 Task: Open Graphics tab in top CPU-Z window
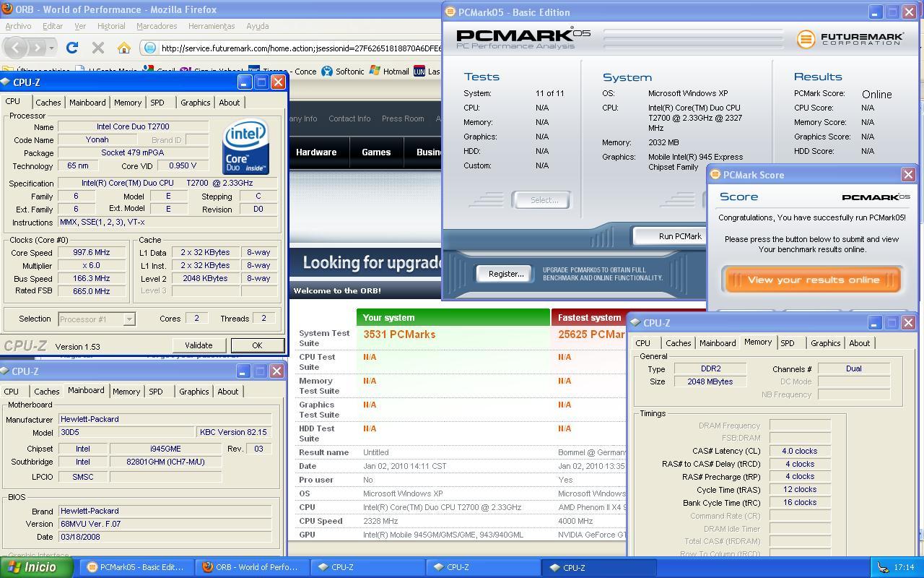click(x=196, y=103)
